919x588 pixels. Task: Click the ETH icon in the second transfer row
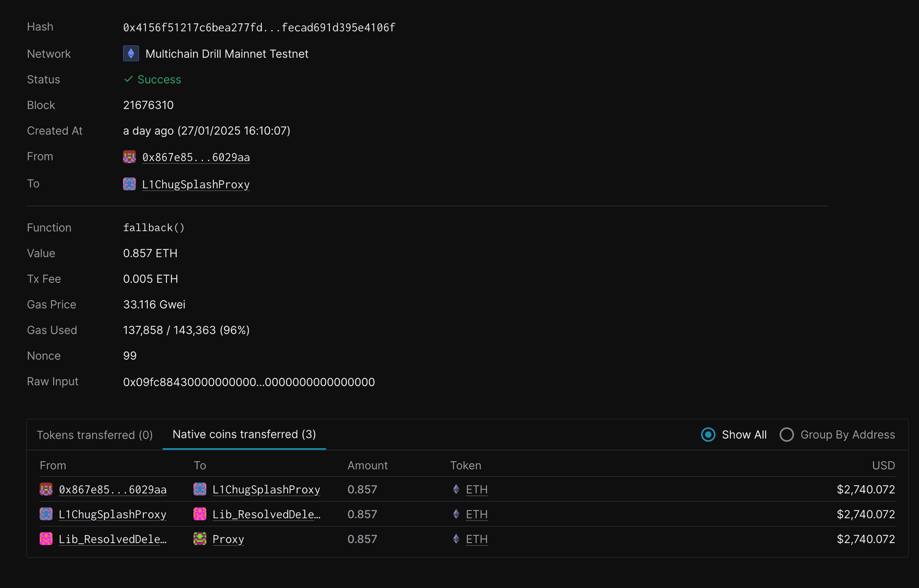click(x=457, y=514)
